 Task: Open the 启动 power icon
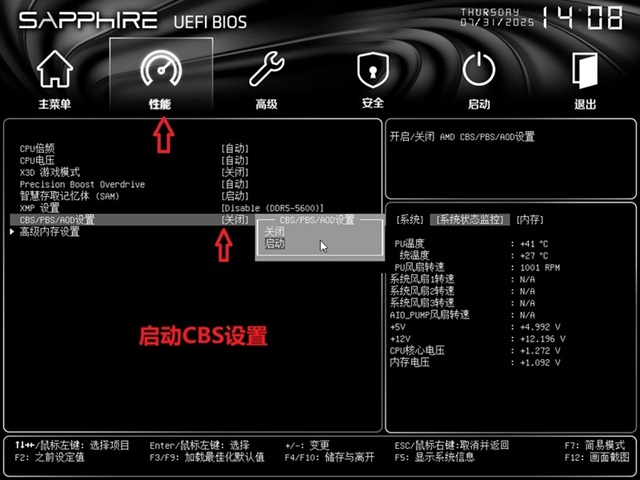[479, 69]
